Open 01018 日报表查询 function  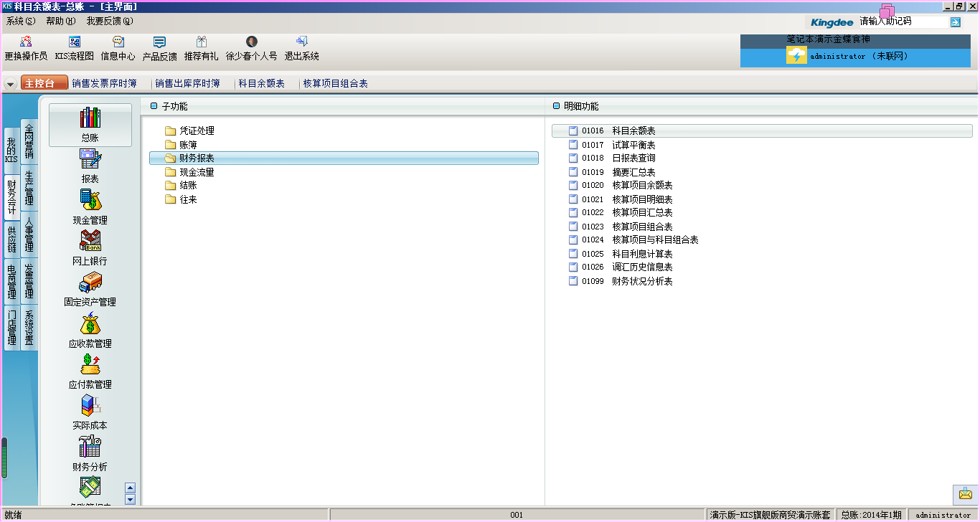coord(612,158)
